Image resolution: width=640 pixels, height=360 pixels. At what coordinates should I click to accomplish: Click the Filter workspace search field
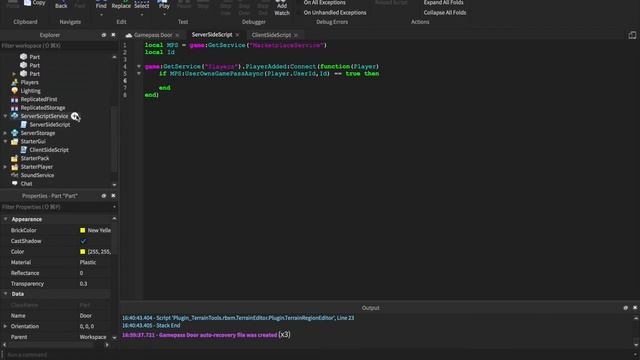(x=58, y=46)
